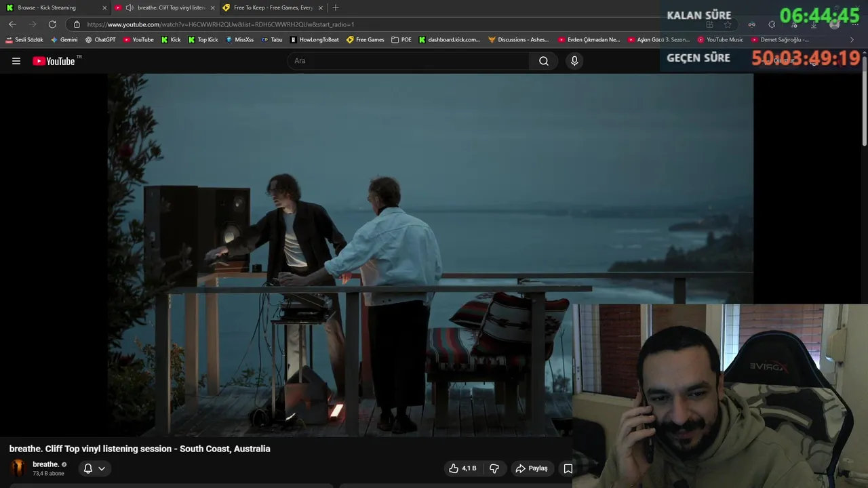The width and height of the screenshot is (868, 488).
Task: Click the Paylaş share button
Action: (532, 468)
